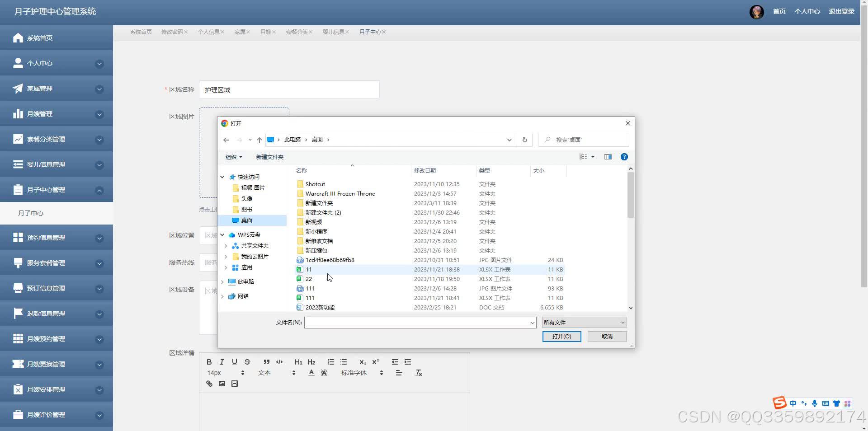Expand the 此电脑 tree node

coord(222,282)
